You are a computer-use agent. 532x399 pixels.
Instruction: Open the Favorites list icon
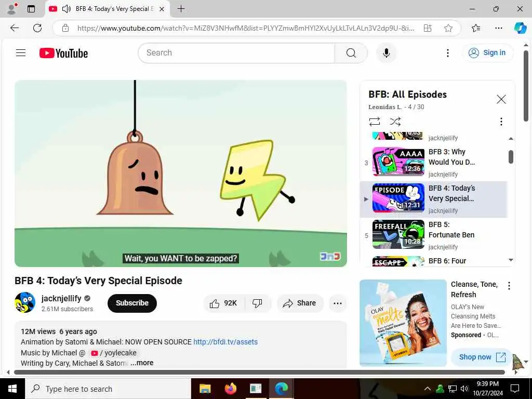[x=476, y=28]
